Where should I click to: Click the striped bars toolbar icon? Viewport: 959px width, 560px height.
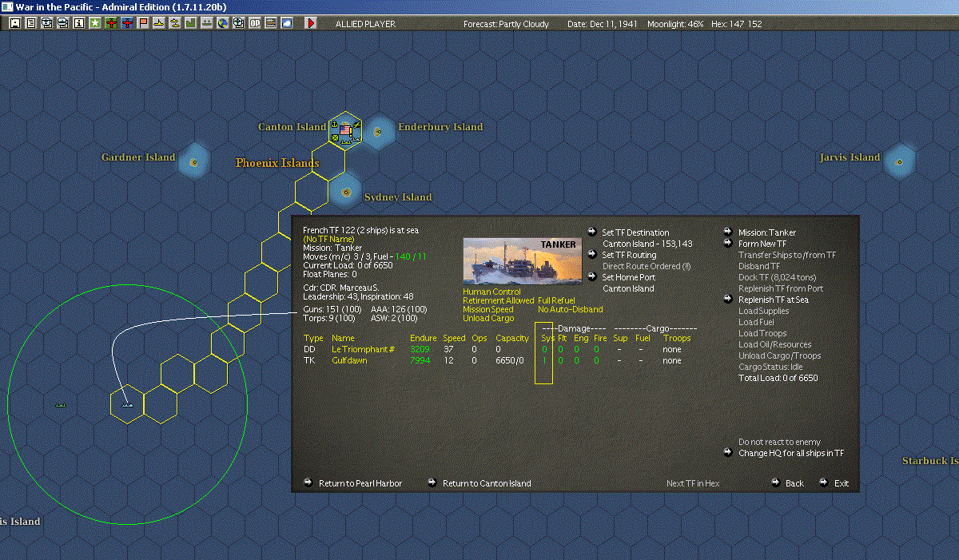tap(270, 23)
